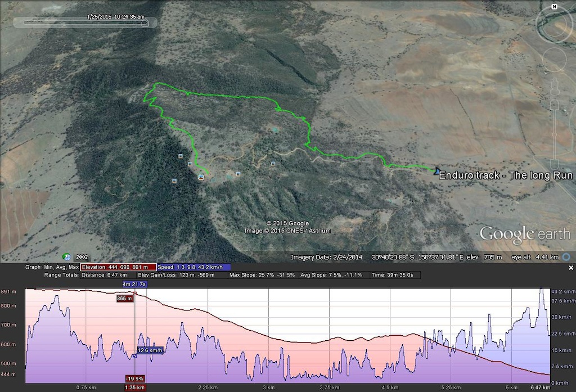Open the highlighted photo icon at the track's end

pyautogui.click(x=201, y=178)
